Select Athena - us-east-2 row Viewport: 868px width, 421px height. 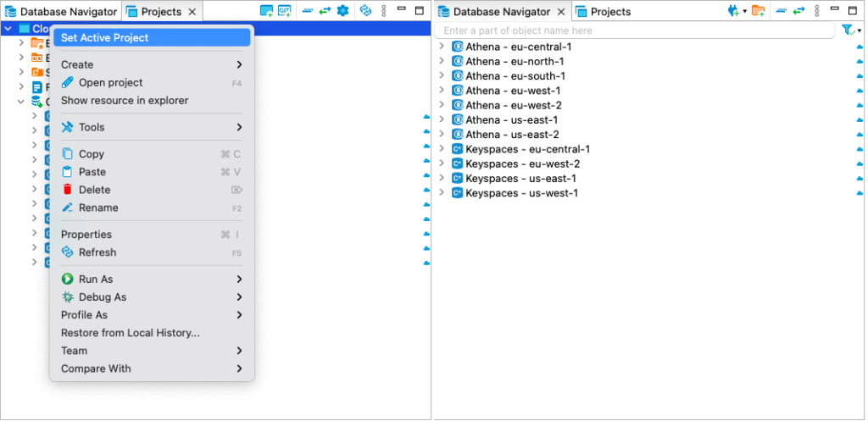(648, 135)
